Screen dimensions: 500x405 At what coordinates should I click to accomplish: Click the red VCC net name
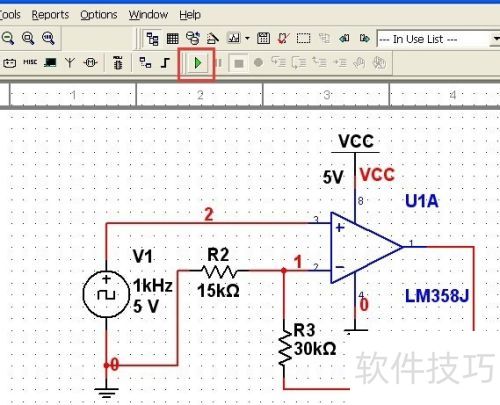(x=377, y=174)
